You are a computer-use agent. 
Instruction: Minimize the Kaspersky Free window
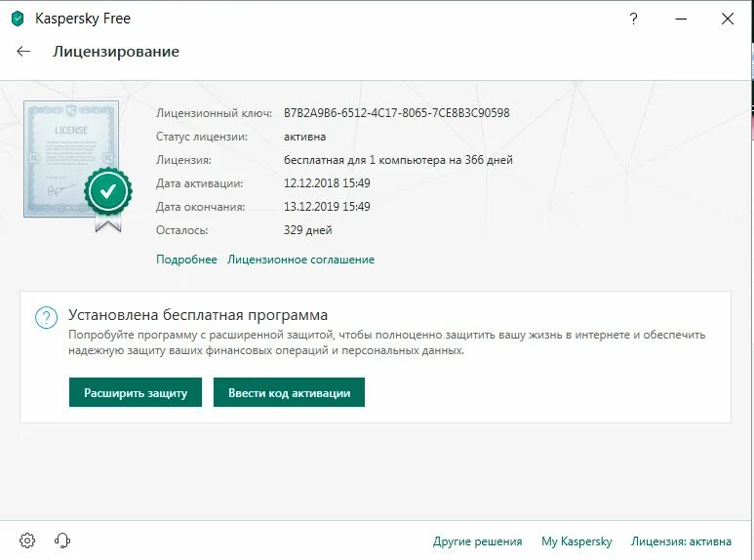(x=681, y=19)
